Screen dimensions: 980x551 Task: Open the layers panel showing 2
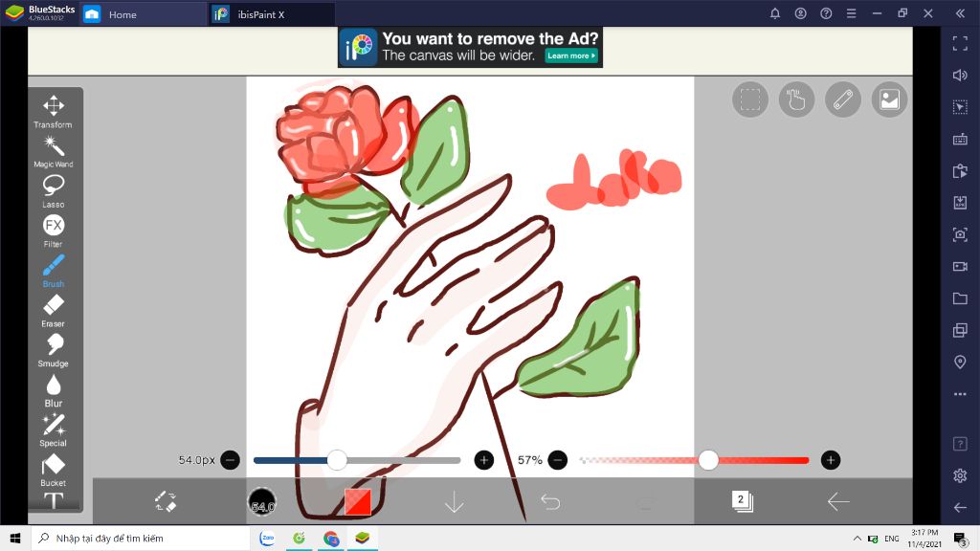tap(742, 501)
